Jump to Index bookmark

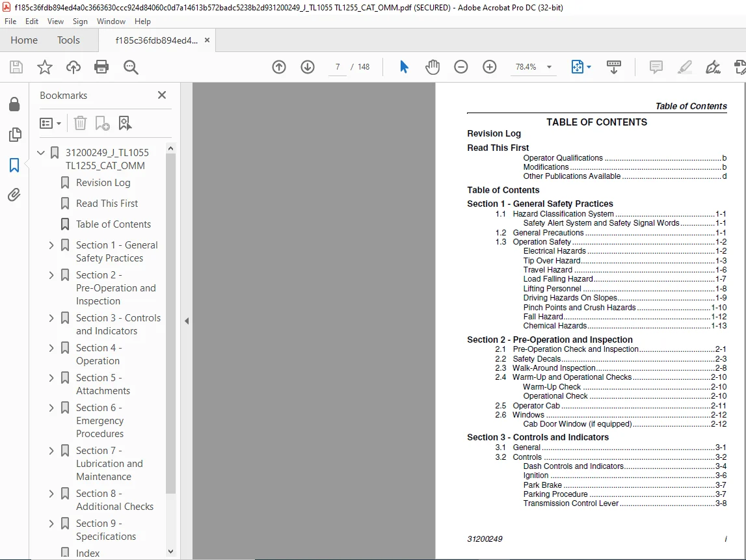tap(88, 553)
